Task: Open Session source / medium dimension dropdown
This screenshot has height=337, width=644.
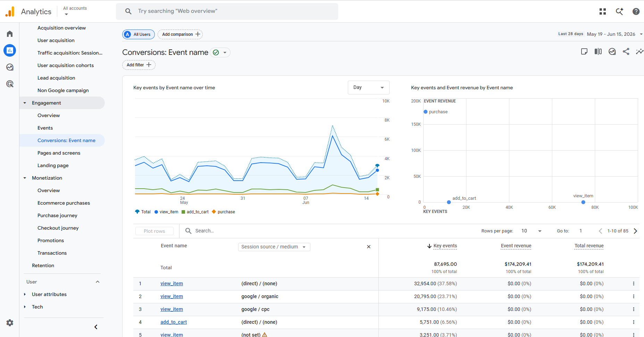Action: pos(274,247)
